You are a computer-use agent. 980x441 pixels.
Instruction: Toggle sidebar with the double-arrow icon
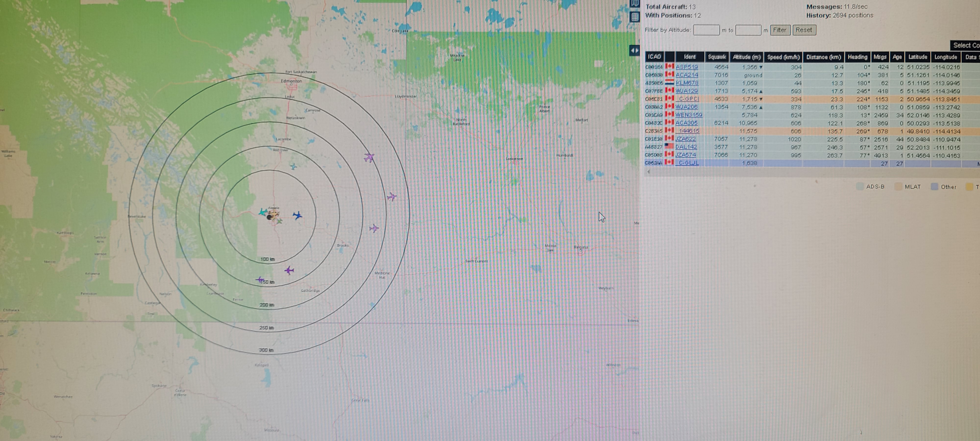click(634, 50)
